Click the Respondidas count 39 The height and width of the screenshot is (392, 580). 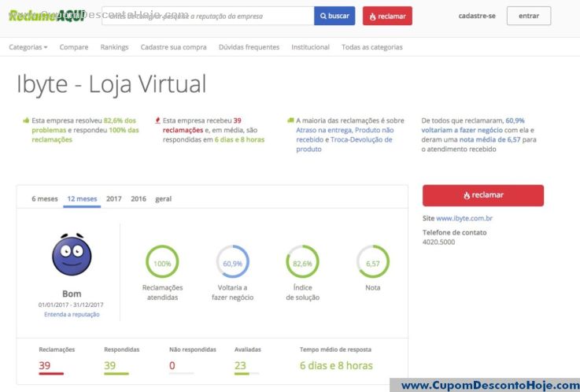[x=110, y=365]
